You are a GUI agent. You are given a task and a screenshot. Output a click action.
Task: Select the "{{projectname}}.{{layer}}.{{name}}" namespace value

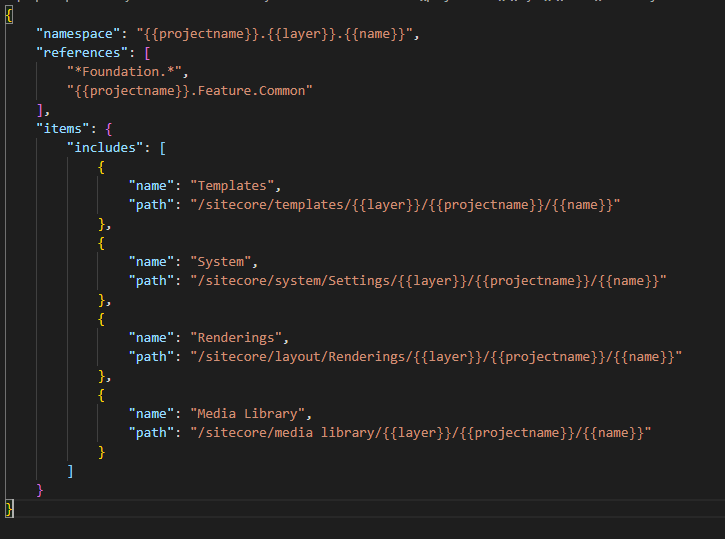(274, 34)
